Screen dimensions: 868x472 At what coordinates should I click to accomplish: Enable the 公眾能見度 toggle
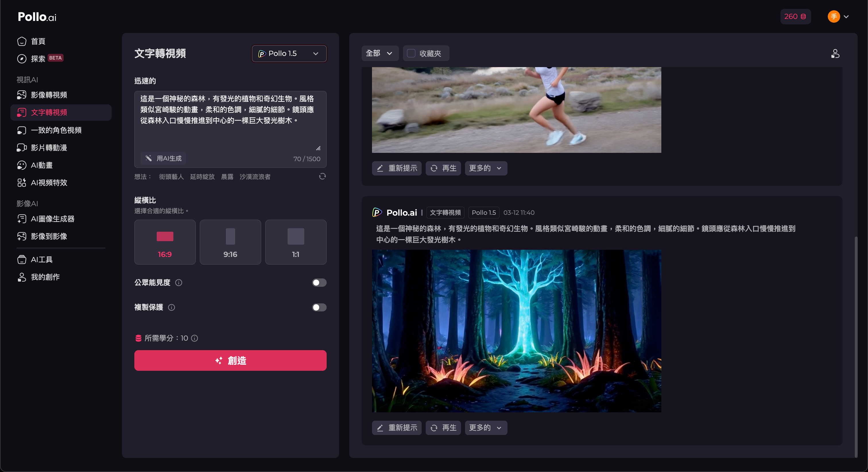click(x=319, y=282)
